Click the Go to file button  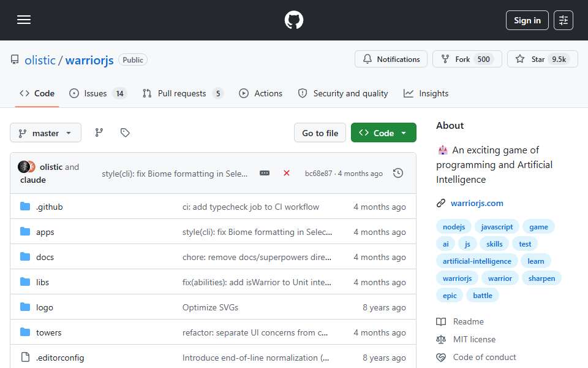320,133
